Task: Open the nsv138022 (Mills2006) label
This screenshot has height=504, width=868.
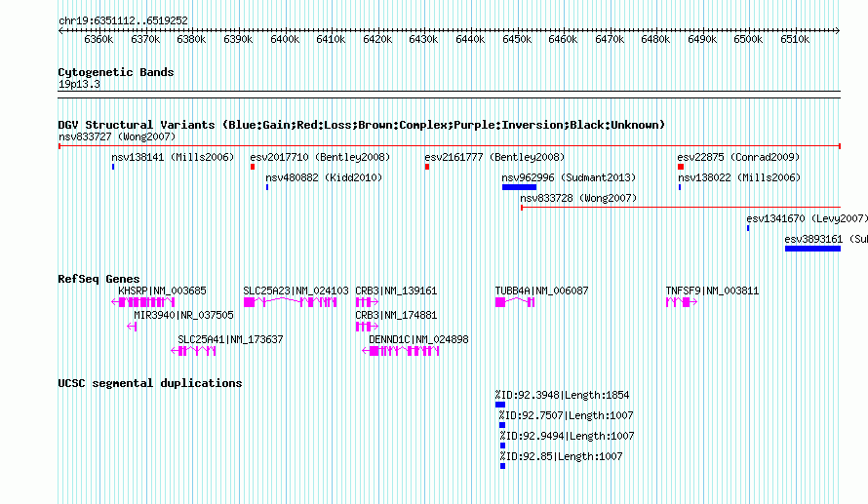Action: (x=739, y=177)
